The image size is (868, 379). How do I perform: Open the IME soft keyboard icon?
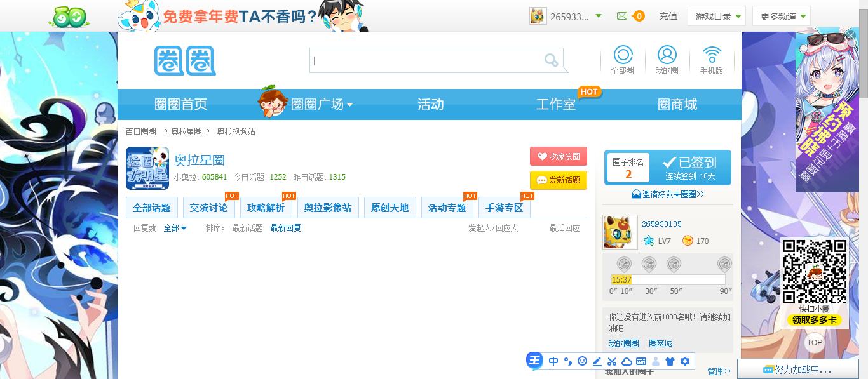coord(641,361)
